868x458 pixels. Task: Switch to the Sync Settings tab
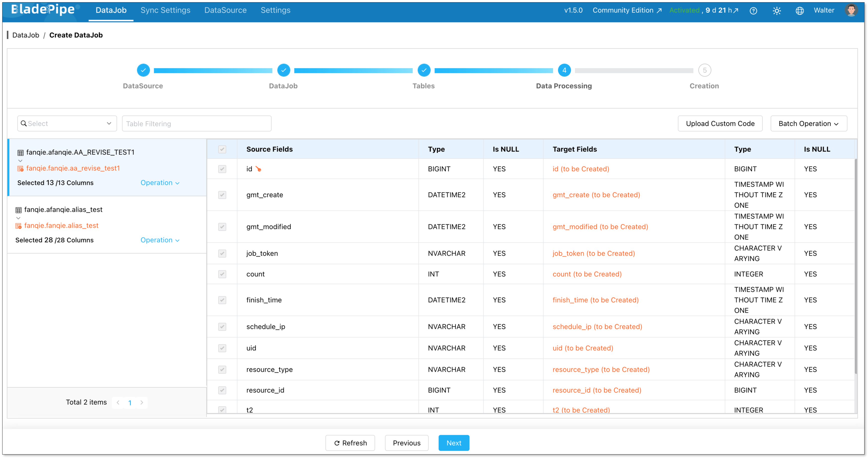[165, 10]
